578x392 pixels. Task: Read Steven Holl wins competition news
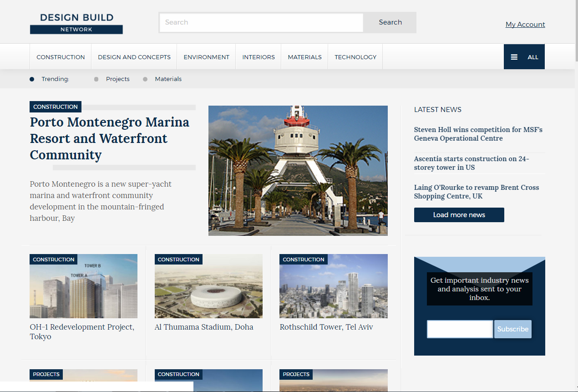478,134
